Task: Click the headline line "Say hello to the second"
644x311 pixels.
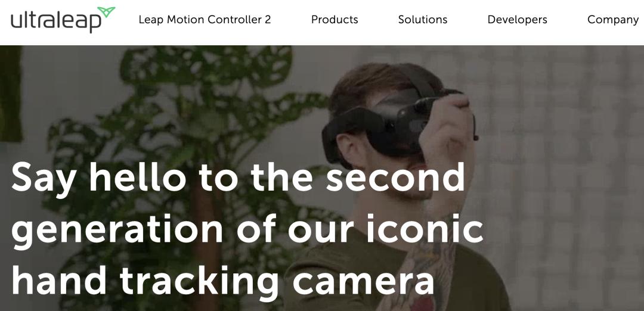Action: click(238, 178)
